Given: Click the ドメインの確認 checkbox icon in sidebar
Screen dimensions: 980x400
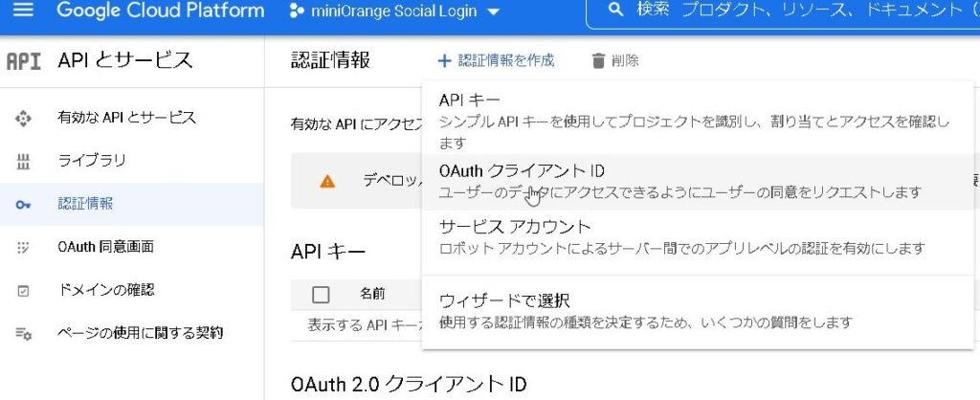Looking at the screenshot, I should point(24,290).
